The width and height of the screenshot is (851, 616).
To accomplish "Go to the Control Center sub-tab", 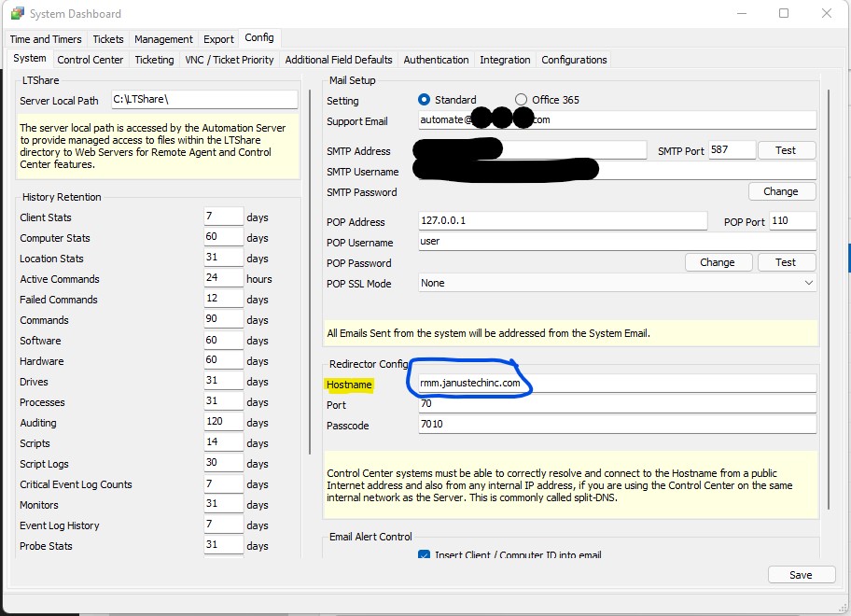I will 90,60.
